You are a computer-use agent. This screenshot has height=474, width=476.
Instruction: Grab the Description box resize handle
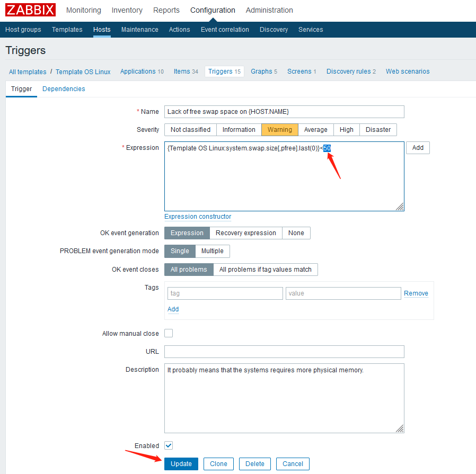pos(400,428)
